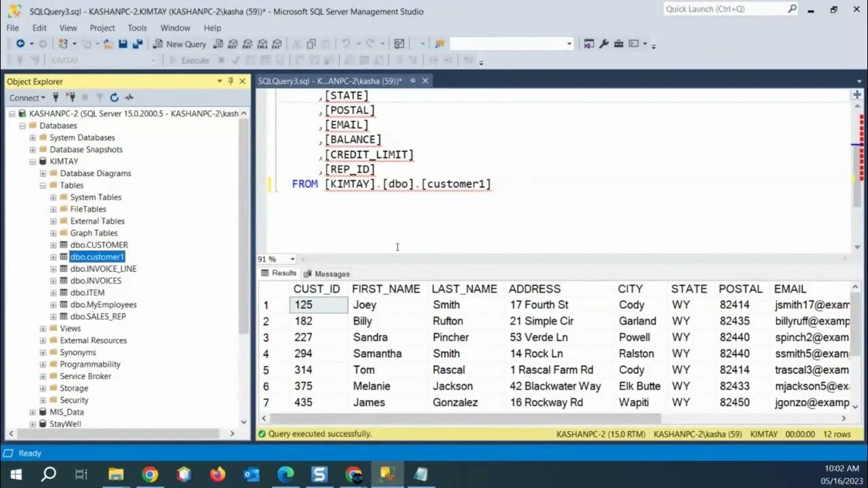Expand the MIS_Data database node
Image resolution: width=868 pixels, height=488 pixels.
[33, 412]
